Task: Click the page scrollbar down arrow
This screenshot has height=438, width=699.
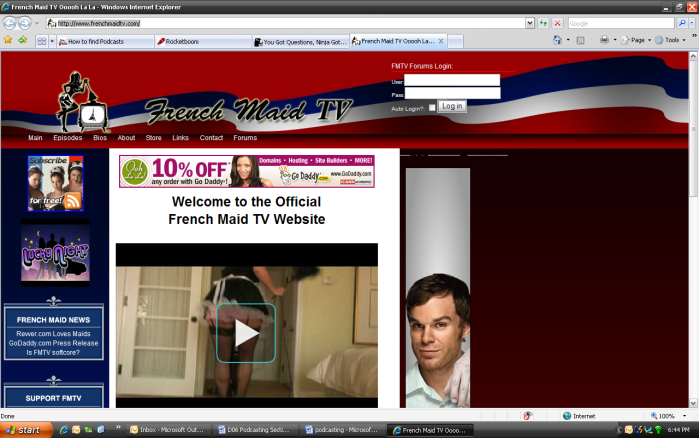Action: (x=693, y=403)
